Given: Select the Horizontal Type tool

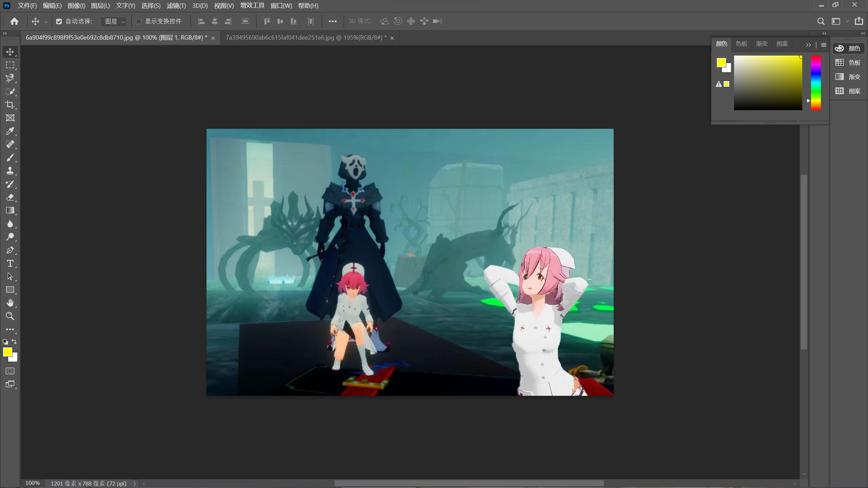Looking at the screenshot, I should (10, 263).
